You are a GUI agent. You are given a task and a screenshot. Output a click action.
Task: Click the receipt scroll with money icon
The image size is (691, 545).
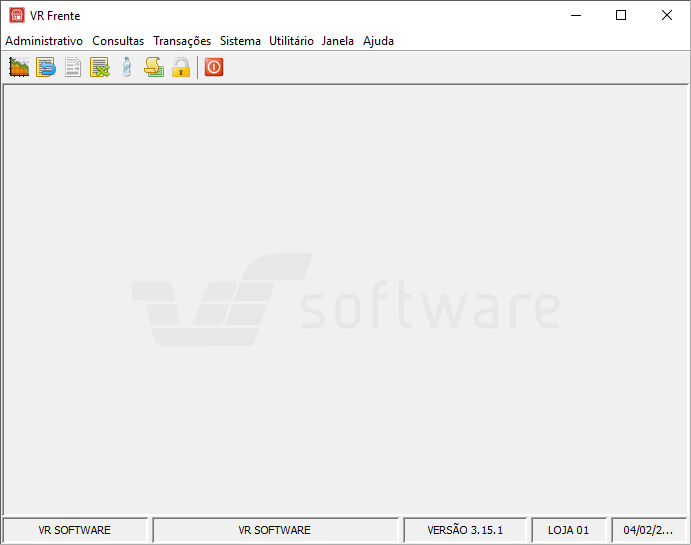[154, 67]
